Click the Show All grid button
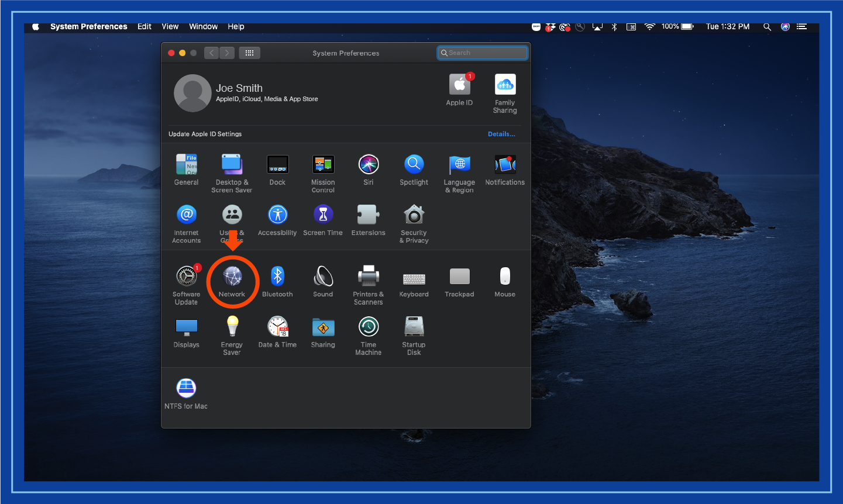843x504 pixels. click(x=249, y=53)
